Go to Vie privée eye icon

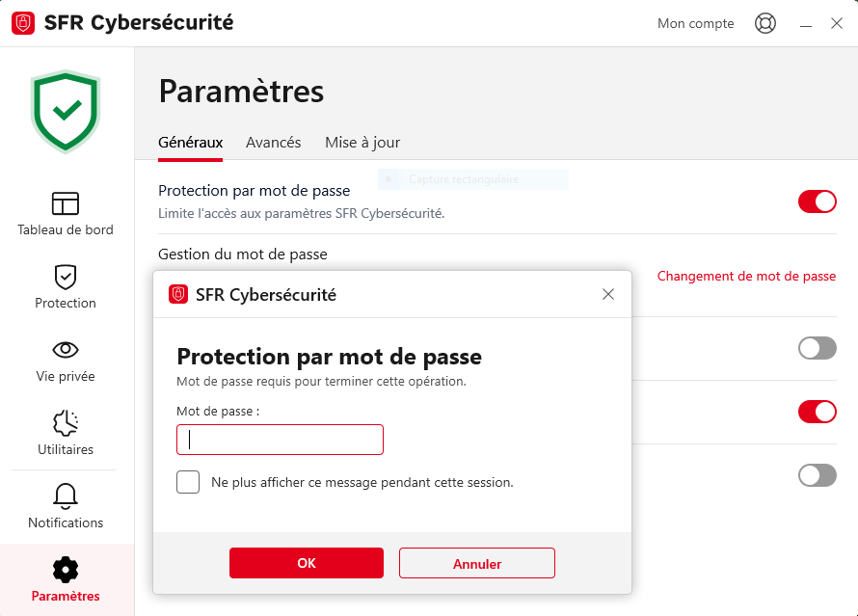click(x=66, y=350)
